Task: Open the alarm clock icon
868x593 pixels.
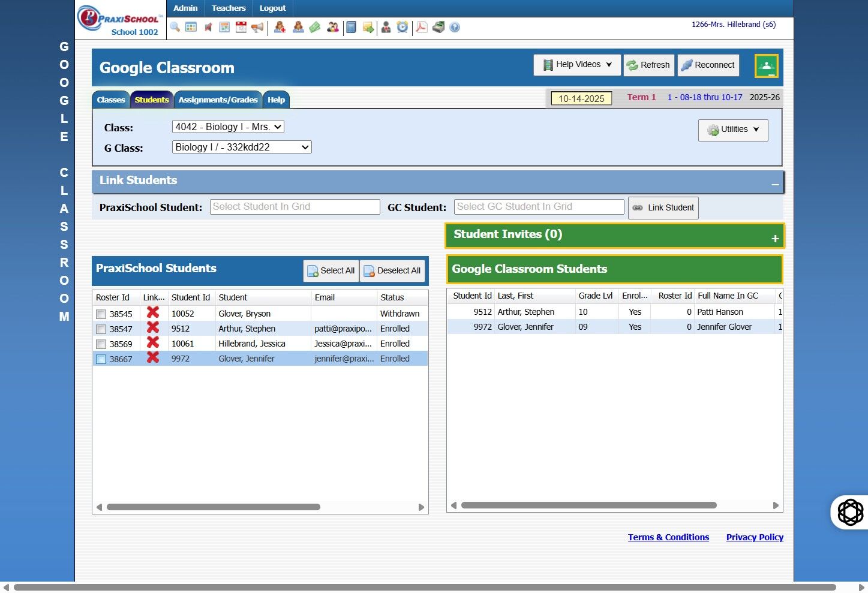Action: coord(403,27)
